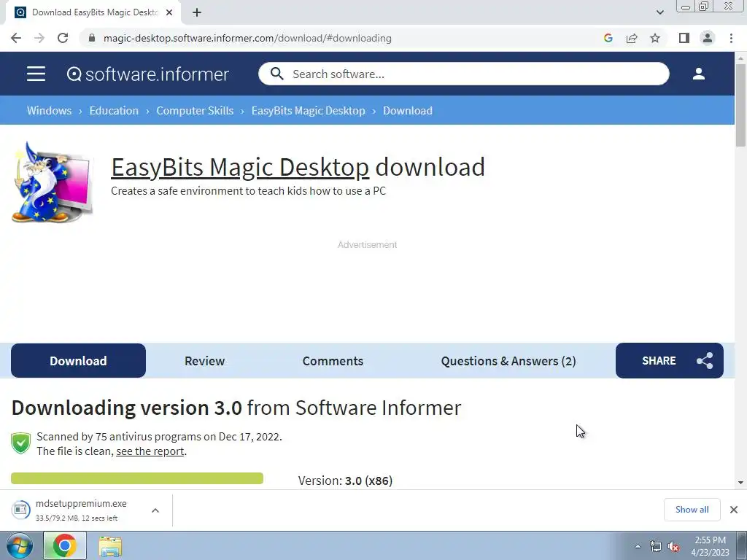Reload the page with refresh icon
The width and height of the screenshot is (747, 560).
point(63,38)
